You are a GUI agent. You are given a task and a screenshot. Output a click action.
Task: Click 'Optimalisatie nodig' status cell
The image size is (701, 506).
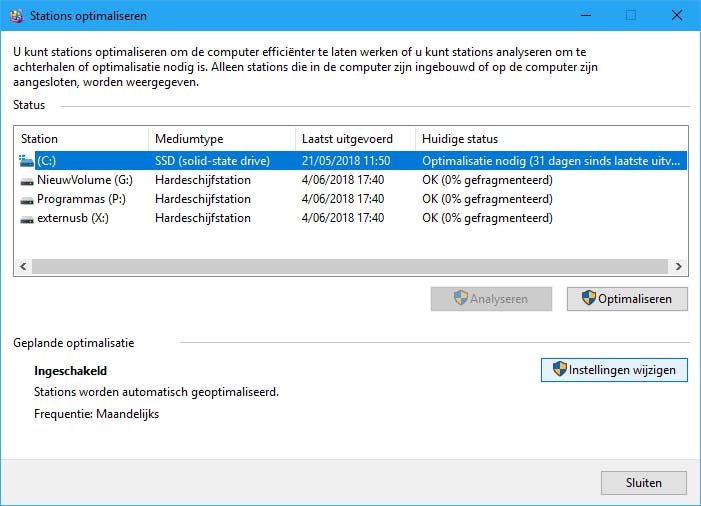pos(551,161)
